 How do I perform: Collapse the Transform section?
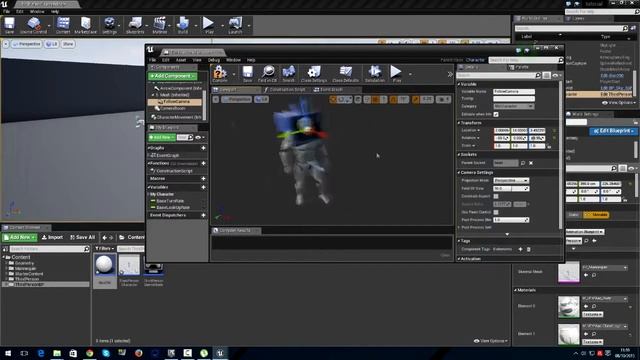pos(459,123)
